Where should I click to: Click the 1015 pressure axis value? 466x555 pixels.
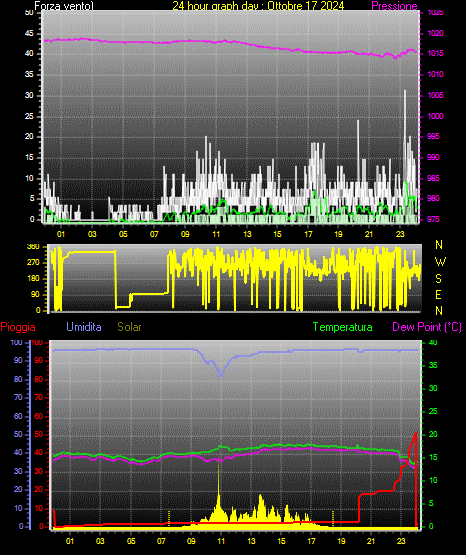click(435, 53)
